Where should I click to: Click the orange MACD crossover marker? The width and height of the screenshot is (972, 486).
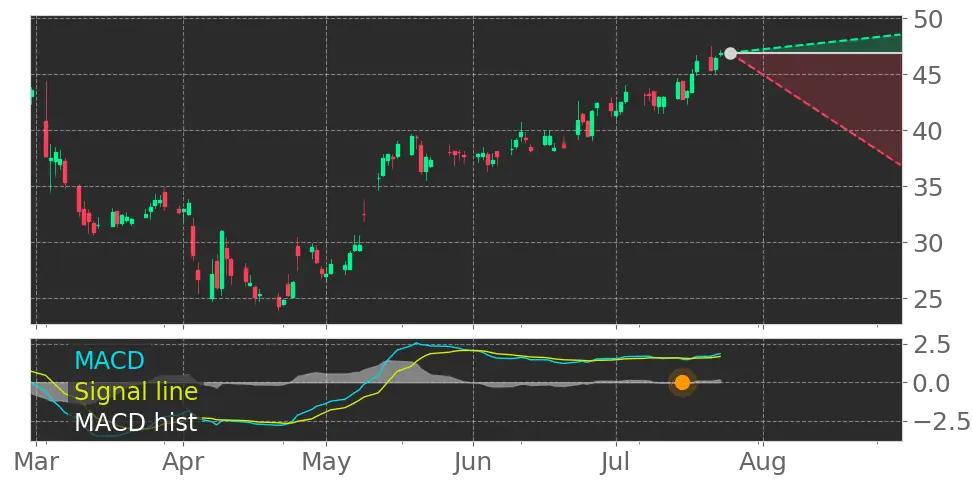[682, 383]
